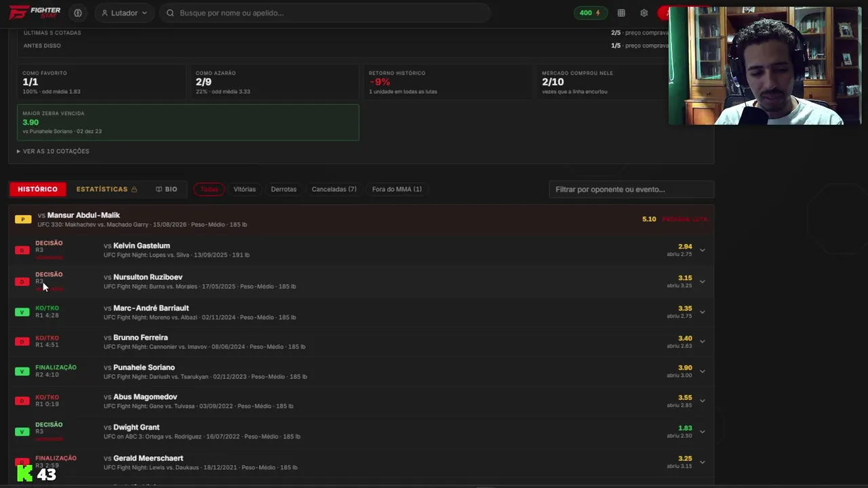
Task: Click the 5.10 odds for Mansur Abdul-Malik
Action: coord(649,219)
